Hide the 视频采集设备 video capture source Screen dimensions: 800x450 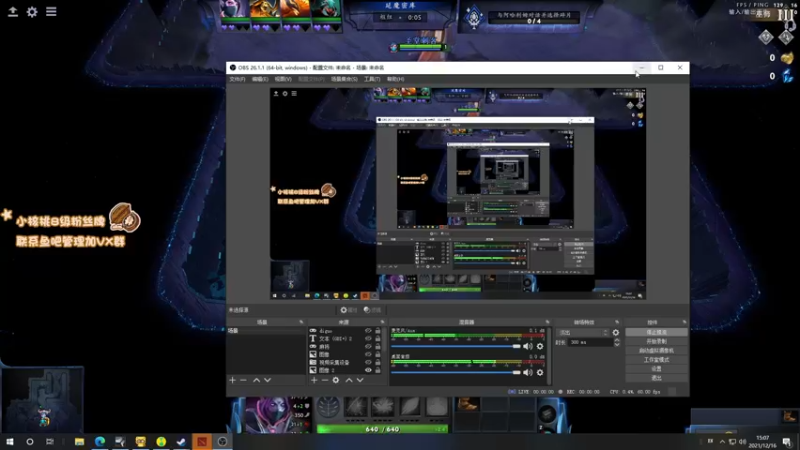[368, 362]
